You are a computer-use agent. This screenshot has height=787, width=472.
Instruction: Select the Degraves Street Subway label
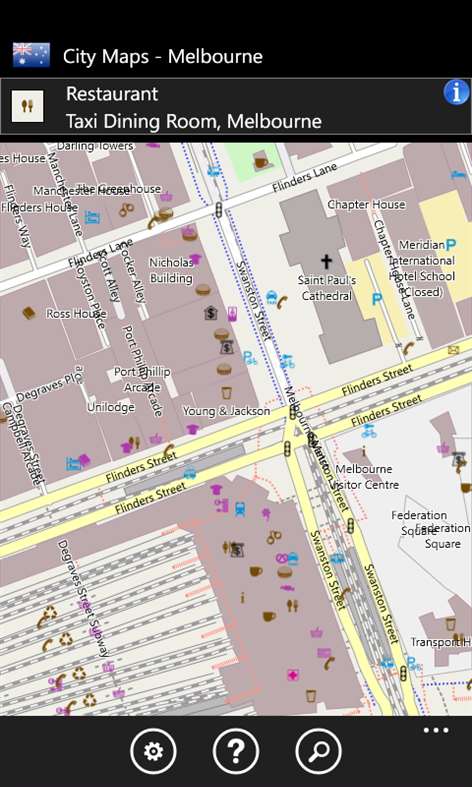tap(83, 598)
